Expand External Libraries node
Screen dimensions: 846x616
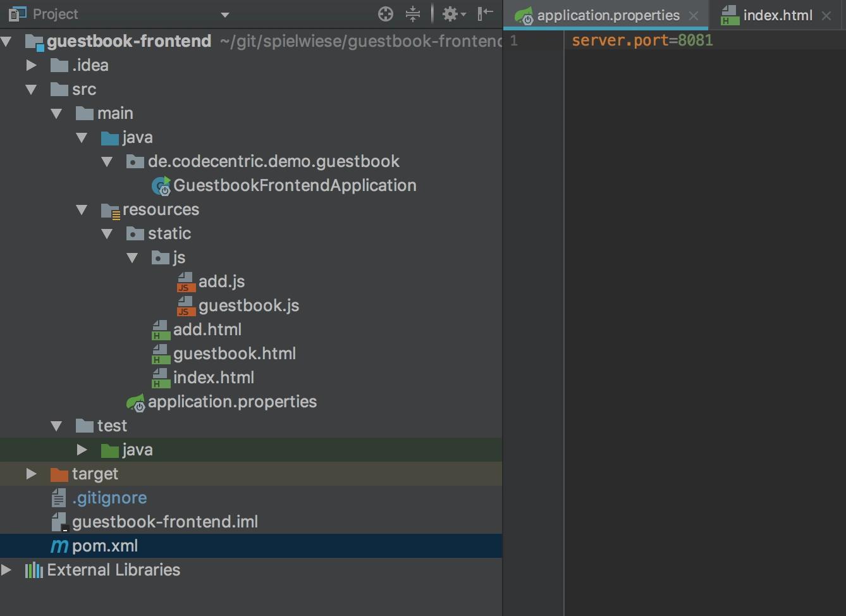click(x=6, y=570)
